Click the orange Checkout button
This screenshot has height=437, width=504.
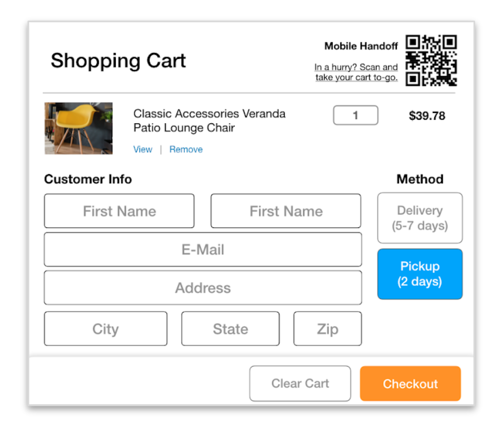[x=410, y=383]
